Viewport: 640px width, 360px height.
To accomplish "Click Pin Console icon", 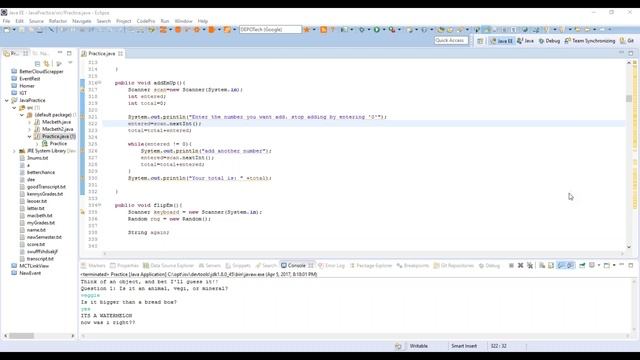I will (x=582, y=265).
